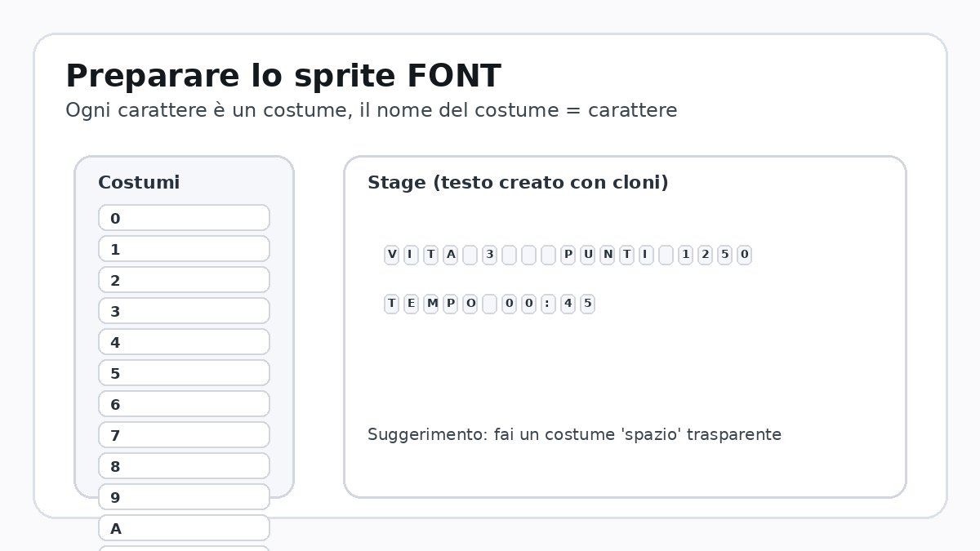Click the V letter tile on the Stage
The width and height of the screenshot is (980, 551).
pos(392,255)
